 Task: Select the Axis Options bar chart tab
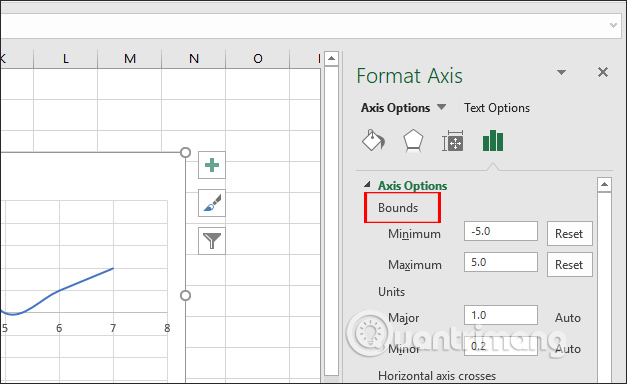[493, 141]
